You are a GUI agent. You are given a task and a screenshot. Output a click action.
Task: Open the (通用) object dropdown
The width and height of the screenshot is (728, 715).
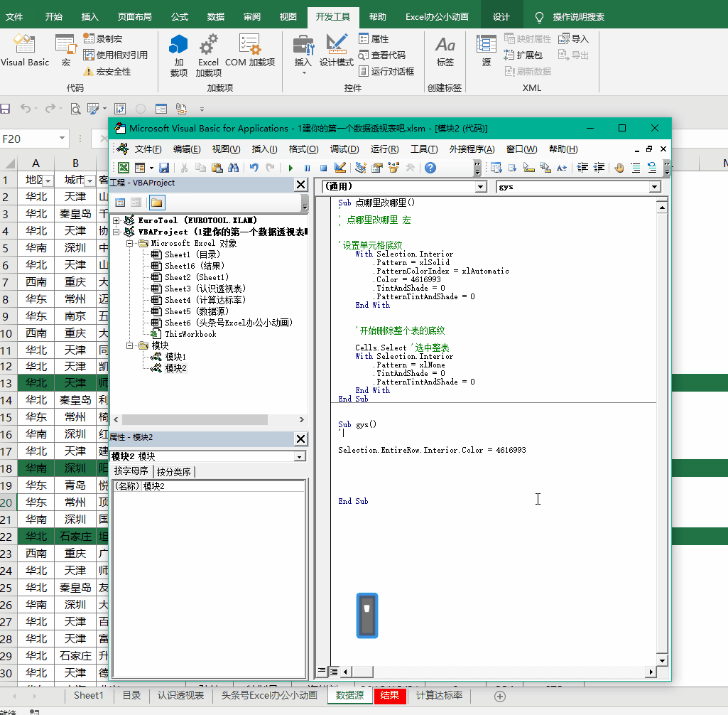pos(481,187)
